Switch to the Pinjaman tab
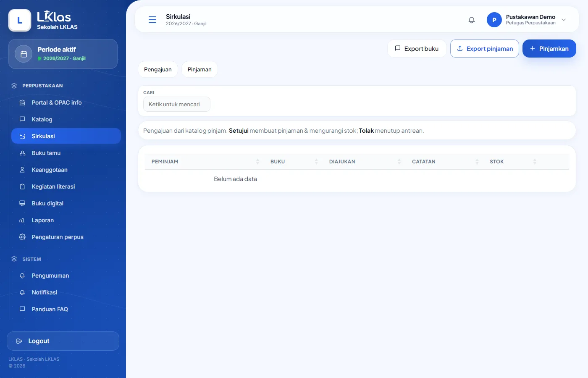This screenshot has height=378, width=588. tap(199, 69)
